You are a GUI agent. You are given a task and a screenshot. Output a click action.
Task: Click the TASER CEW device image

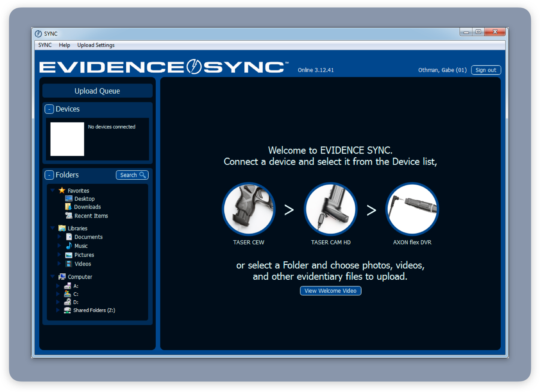[248, 209]
